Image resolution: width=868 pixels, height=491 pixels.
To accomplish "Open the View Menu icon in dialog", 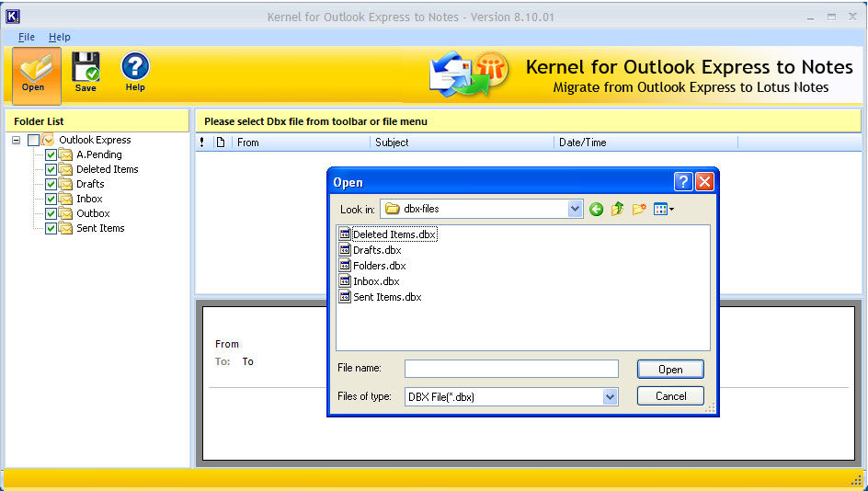I will point(663,210).
